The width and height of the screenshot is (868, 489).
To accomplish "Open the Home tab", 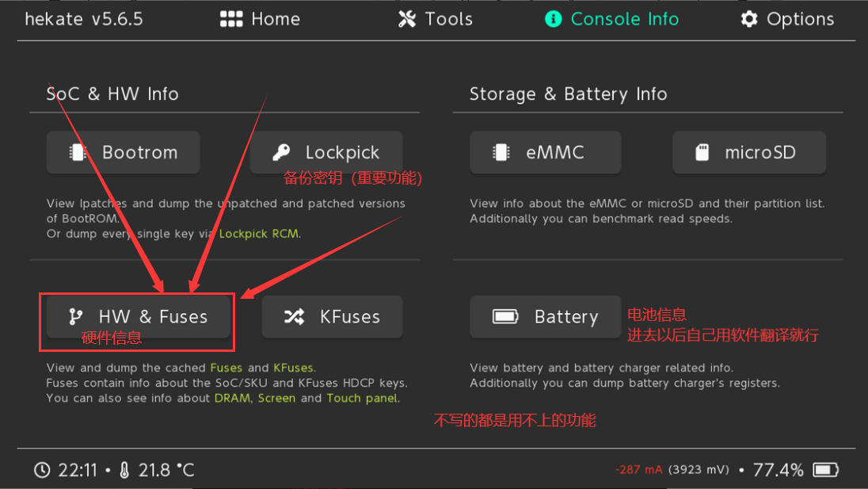I will pos(260,19).
